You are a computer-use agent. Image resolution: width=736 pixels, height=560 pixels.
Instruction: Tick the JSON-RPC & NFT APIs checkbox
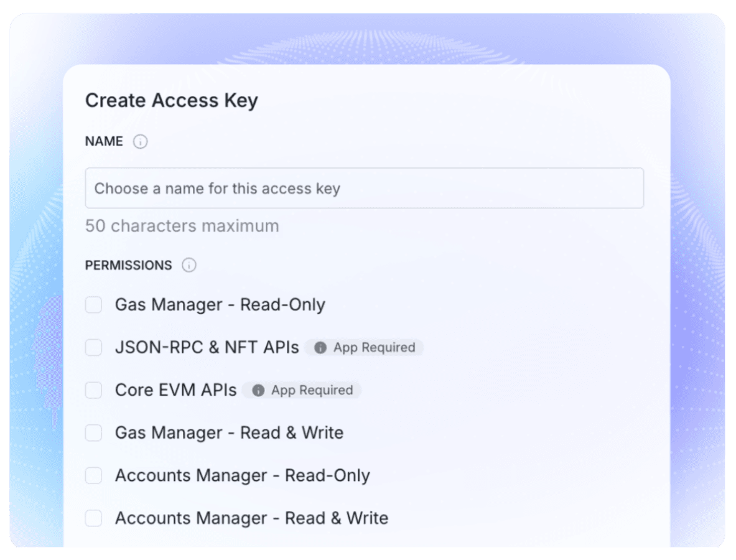[x=94, y=347]
